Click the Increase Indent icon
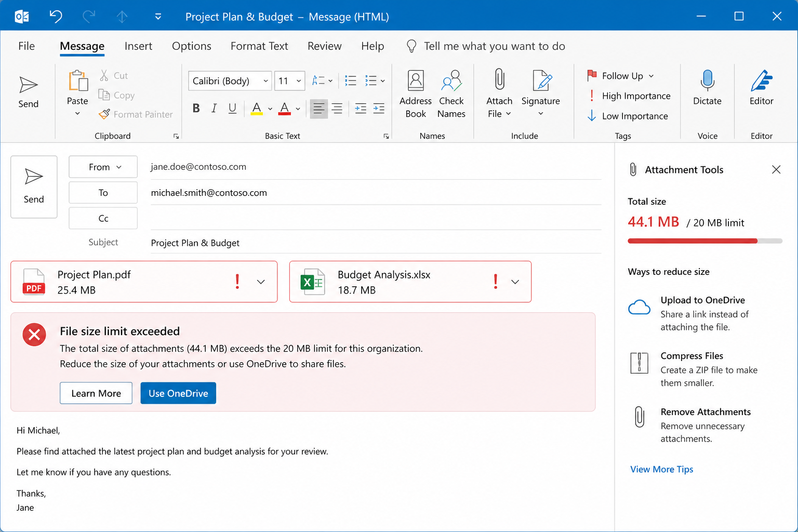This screenshot has width=798, height=532. [379, 108]
